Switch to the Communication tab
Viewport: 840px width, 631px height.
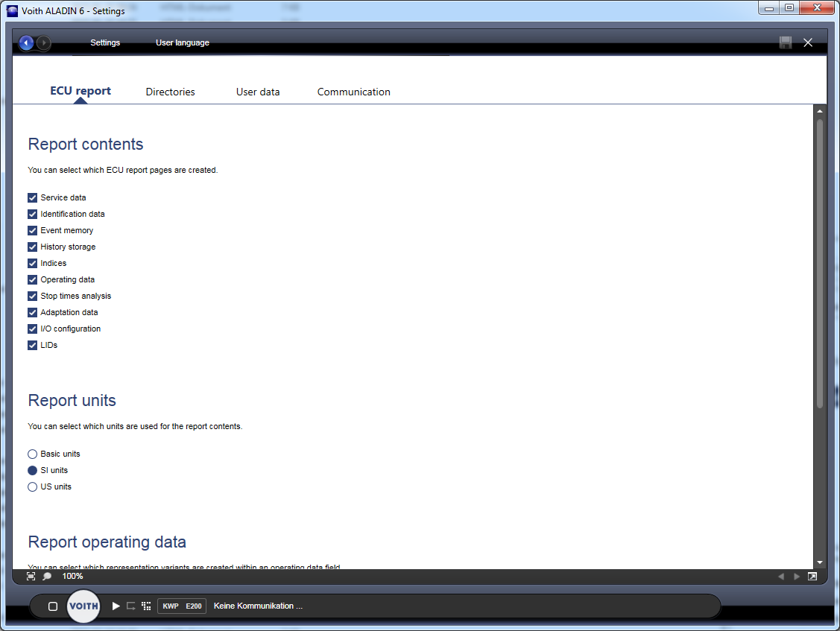[353, 92]
